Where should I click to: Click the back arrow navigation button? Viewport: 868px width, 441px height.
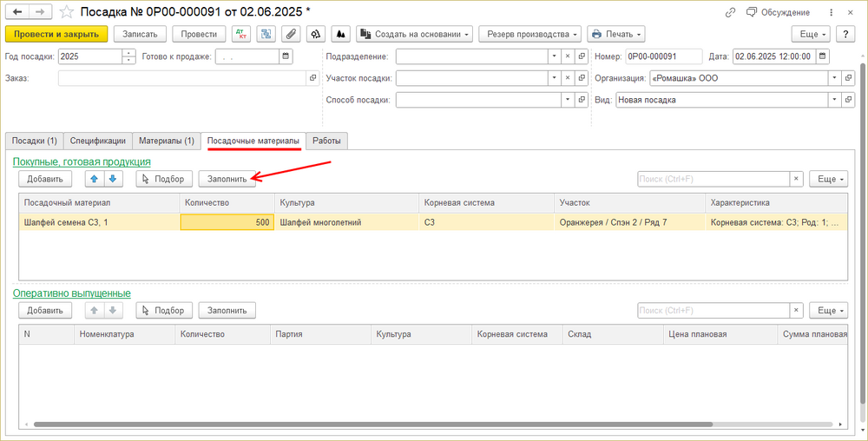(x=17, y=11)
